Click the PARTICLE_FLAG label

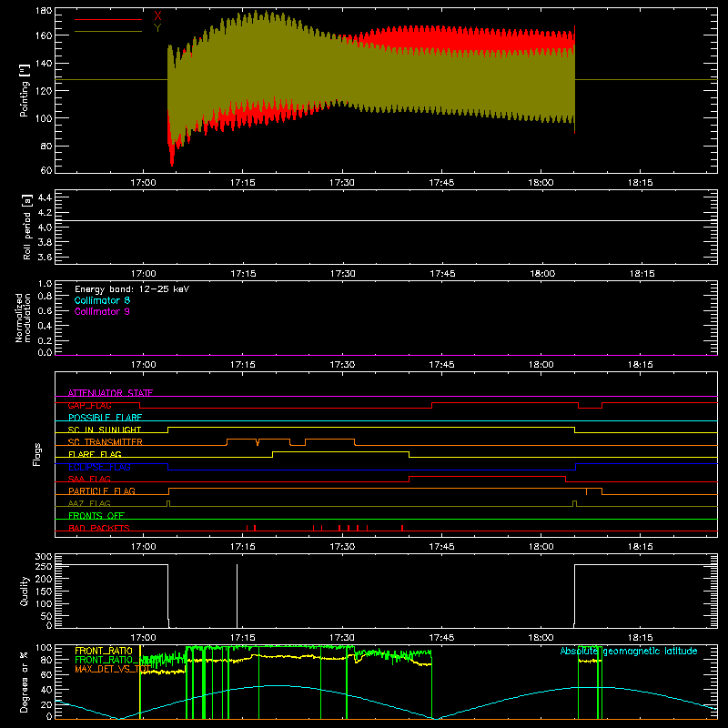[102, 490]
